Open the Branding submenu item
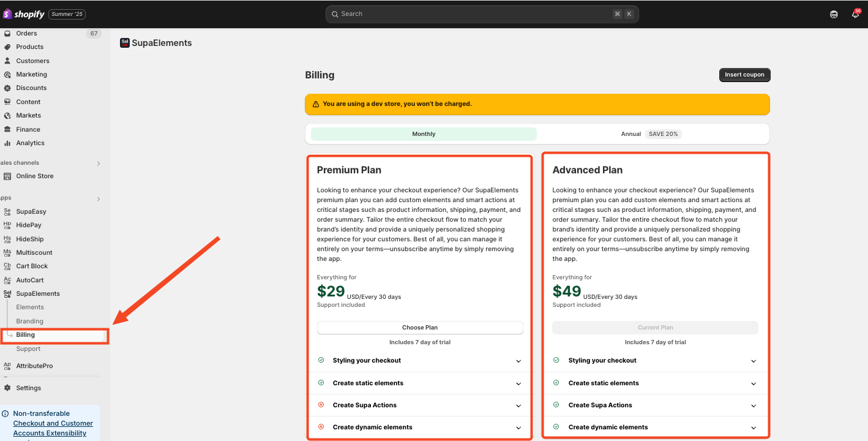 [x=29, y=321]
